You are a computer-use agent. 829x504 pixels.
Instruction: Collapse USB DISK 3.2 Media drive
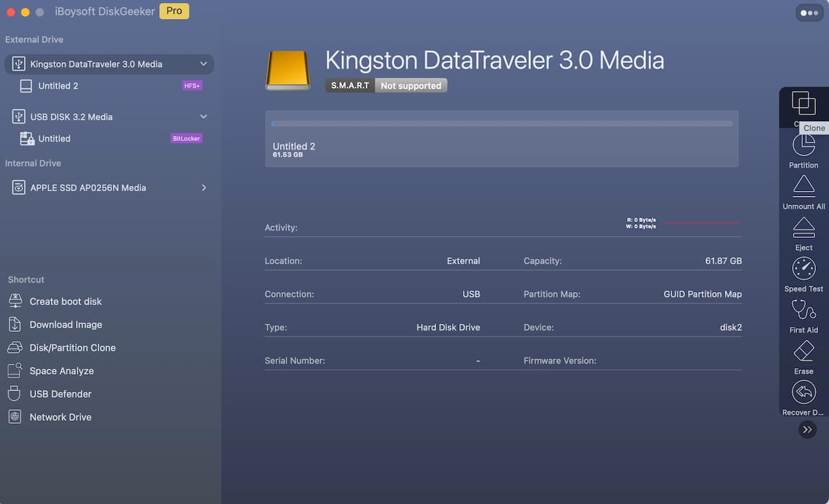(203, 116)
